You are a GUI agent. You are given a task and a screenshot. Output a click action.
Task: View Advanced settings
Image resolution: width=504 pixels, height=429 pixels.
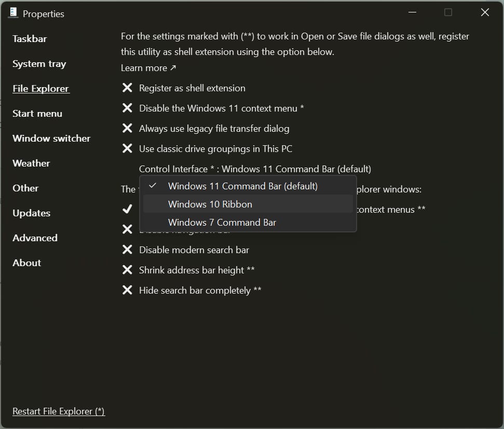point(35,238)
